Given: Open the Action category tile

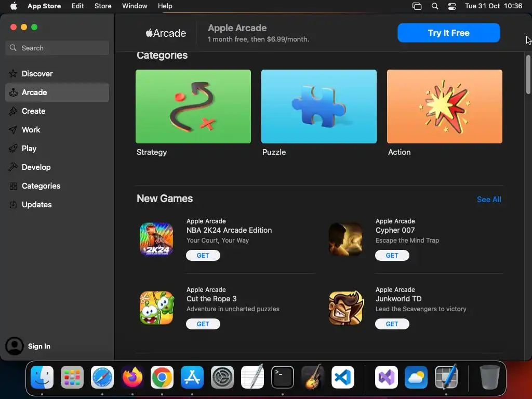Looking at the screenshot, I should (x=445, y=107).
